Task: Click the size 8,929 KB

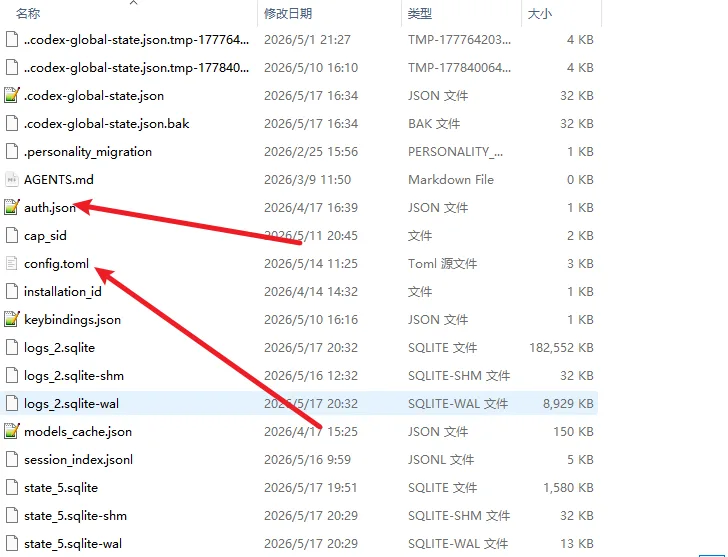Action: point(568,403)
